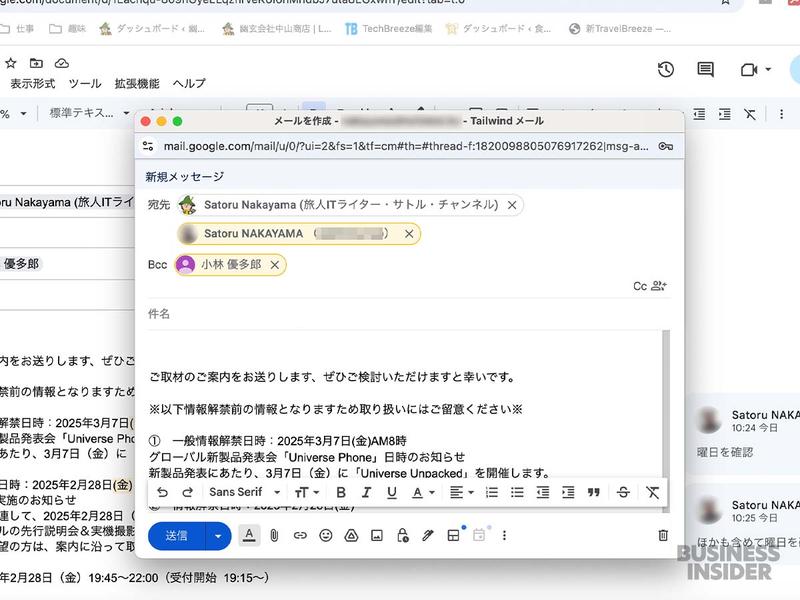Image resolution: width=800 pixels, height=600 pixels.
Task: Decrease indent in the compose toolbar
Action: point(543,492)
